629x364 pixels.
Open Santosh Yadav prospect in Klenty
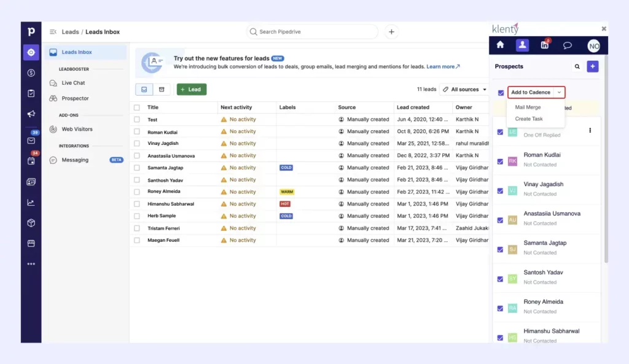pyautogui.click(x=543, y=272)
